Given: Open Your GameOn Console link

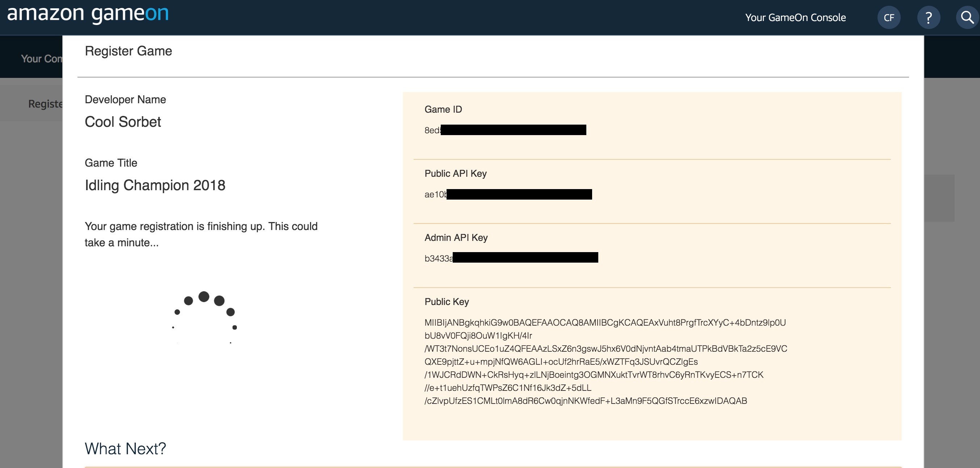Looking at the screenshot, I should (795, 17).
